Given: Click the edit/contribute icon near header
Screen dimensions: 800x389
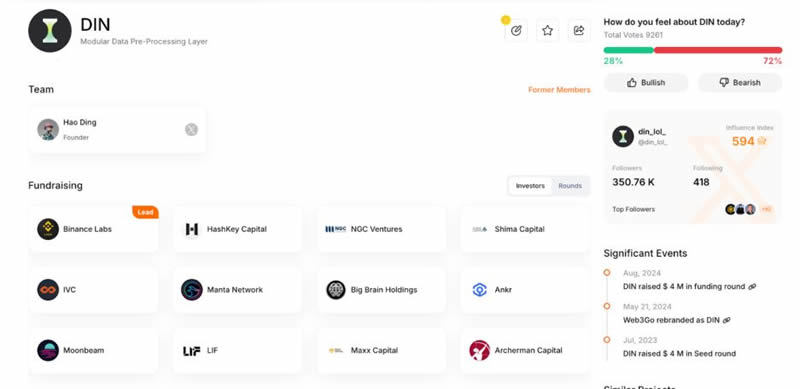Looking at the screenshot, I should (x=516, y=31).
